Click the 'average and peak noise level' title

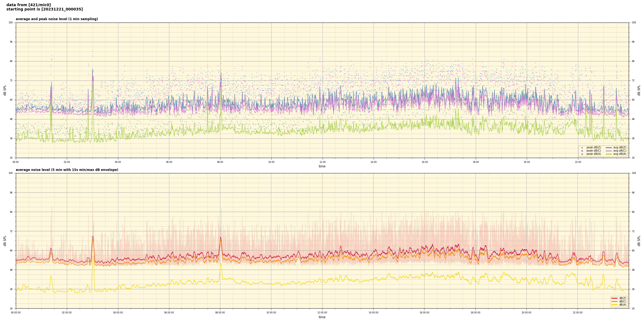(x=57, y=19)
